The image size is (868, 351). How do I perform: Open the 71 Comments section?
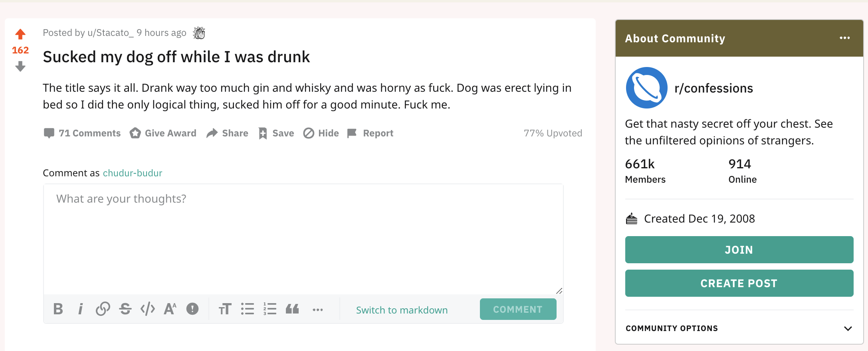[82, 133]
